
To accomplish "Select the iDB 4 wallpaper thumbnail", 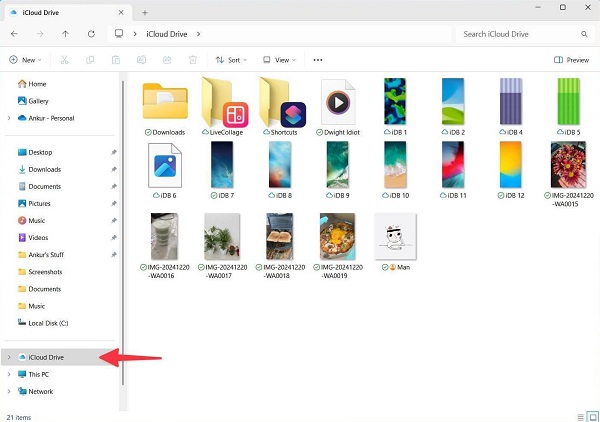I will (510, 101).
